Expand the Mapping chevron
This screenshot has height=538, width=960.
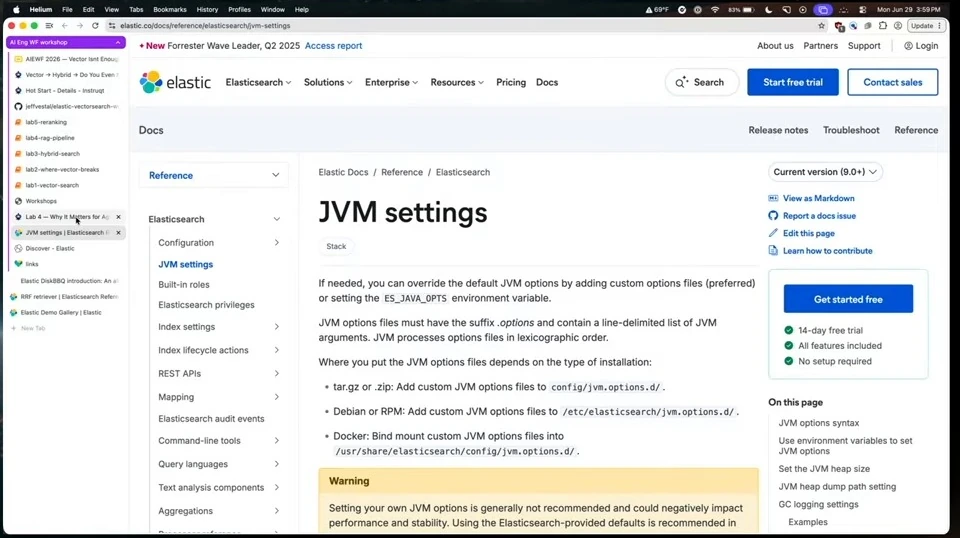(x=277, y=397)
